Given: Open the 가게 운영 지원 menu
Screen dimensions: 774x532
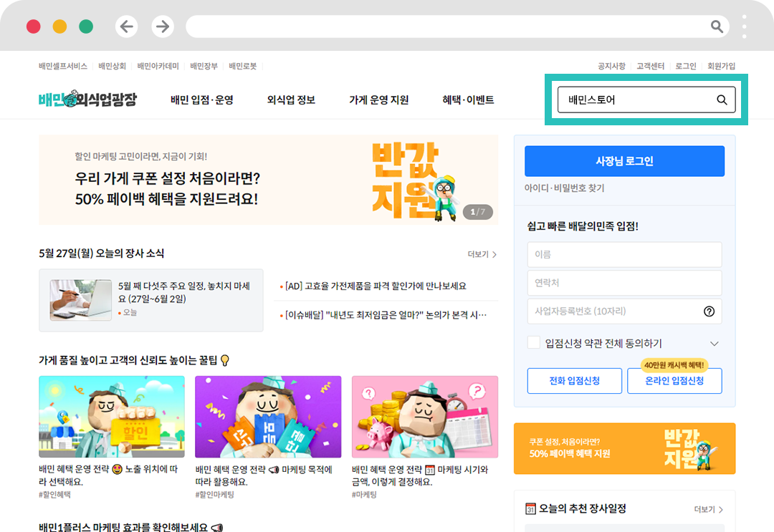Looking at the screenshot, I should tap(378, 100).
